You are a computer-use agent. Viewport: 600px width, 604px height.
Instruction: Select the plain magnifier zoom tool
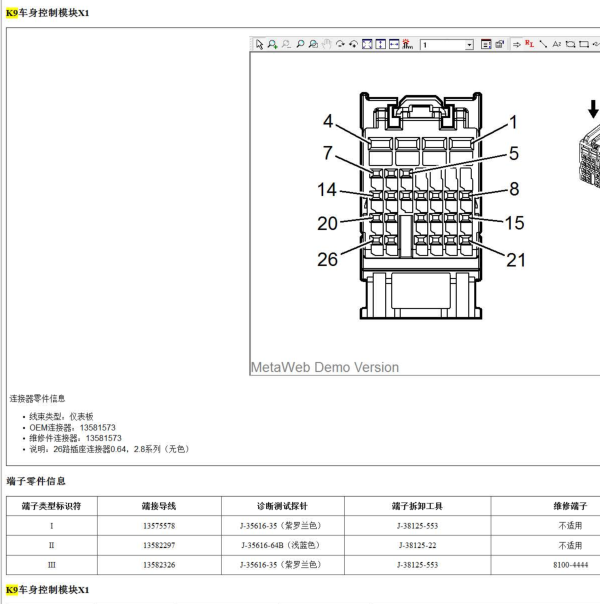coord(300,44)
